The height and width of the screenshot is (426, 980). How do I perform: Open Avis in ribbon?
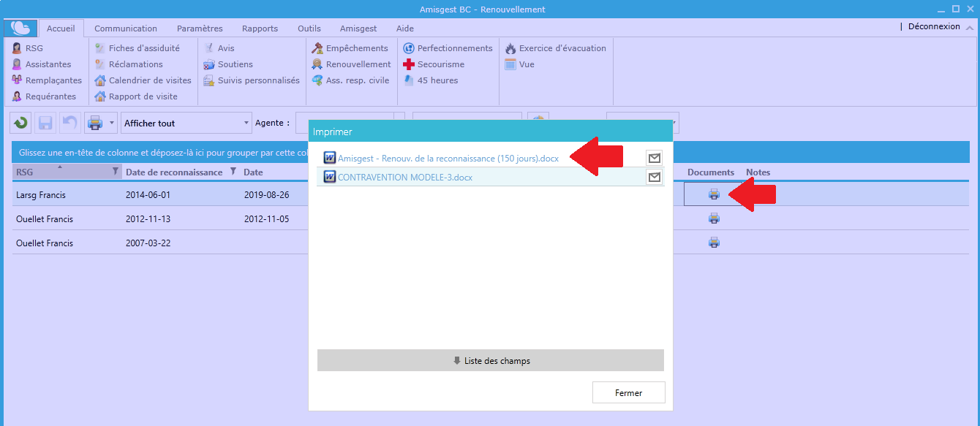(x=219, y=48)
